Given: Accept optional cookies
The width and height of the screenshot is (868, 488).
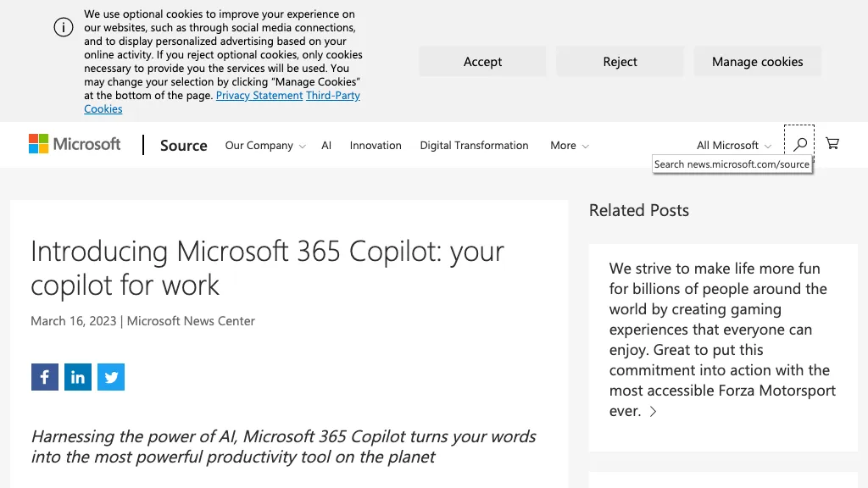Looking at the screenshot, I should (482, 61).
